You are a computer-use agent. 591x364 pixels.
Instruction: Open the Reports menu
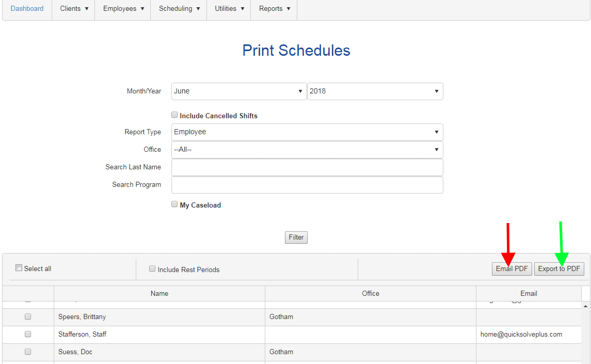coord(274,8)
